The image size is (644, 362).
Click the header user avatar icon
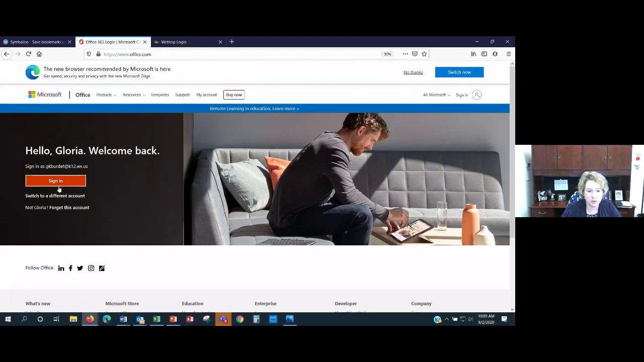(x=477, y=95)
